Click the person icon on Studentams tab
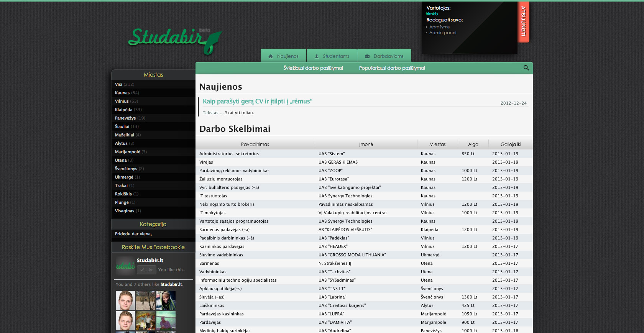Screen dimensions: 644x333 [x=317, y=56]
